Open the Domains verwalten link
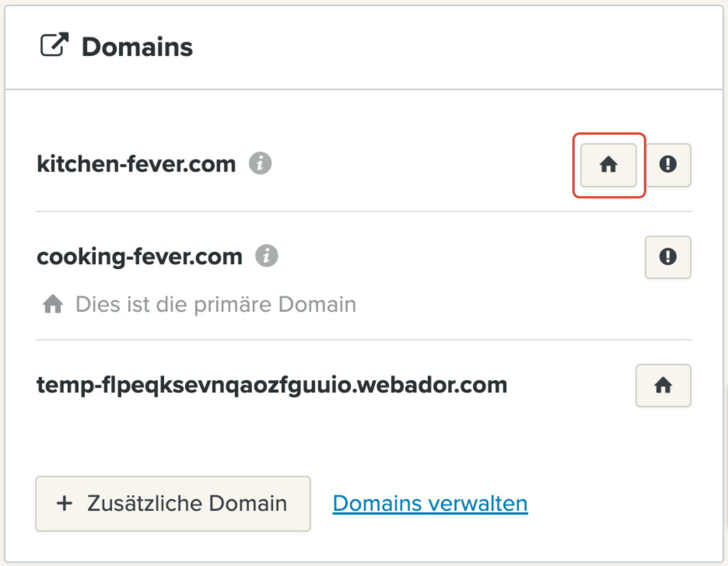 pos(430,503)
